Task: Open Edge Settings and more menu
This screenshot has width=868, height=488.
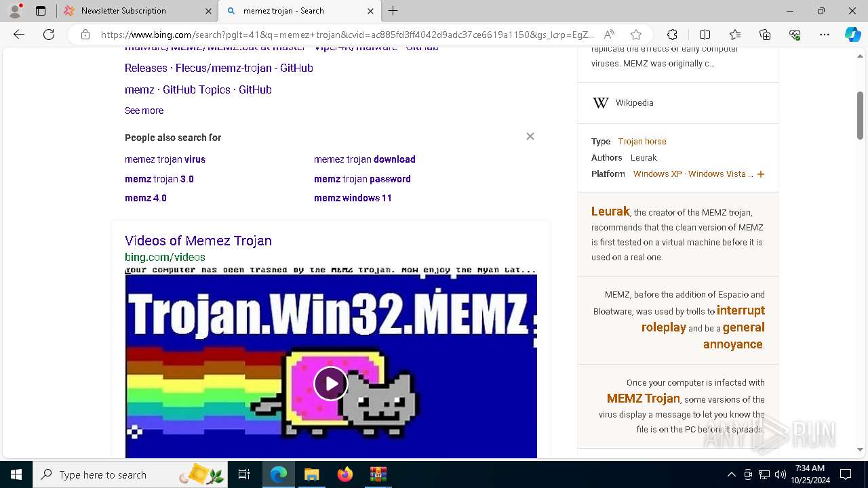Action: (x=825, y=35)
